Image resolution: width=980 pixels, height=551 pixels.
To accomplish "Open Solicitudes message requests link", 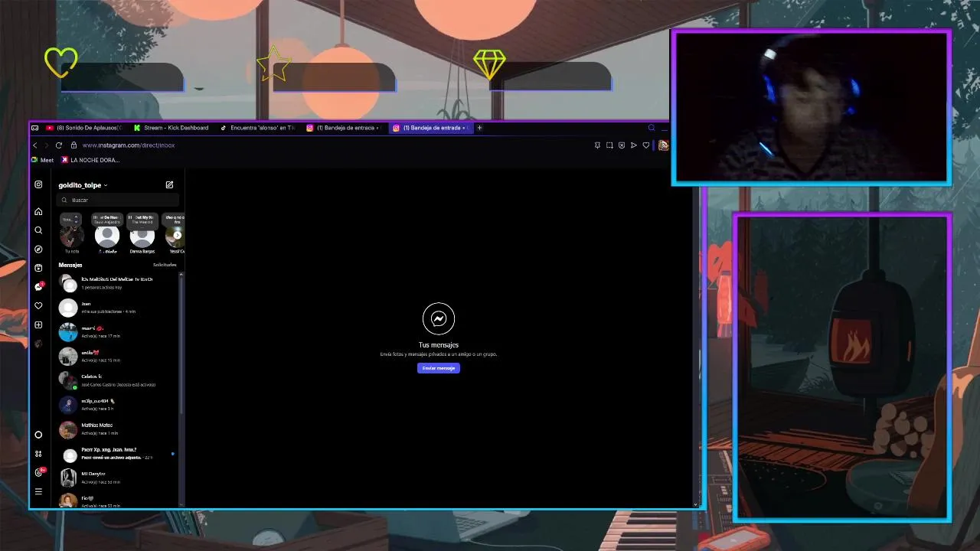I will coord(165,265).
